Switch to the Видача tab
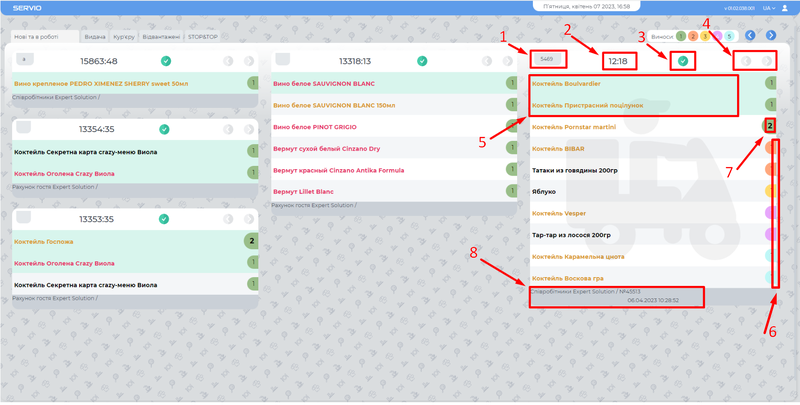The width and height of the screenshot is (800, 405). tap(95, 37)
